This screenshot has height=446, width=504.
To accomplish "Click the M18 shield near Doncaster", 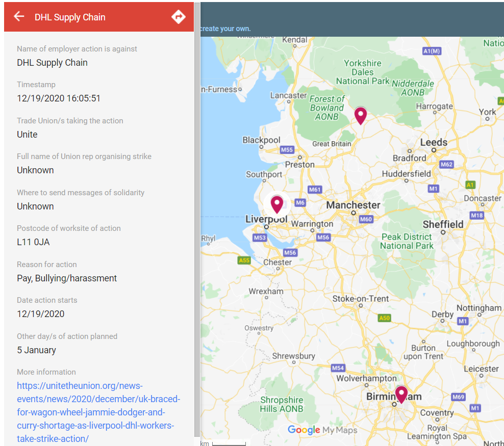I will point(476,215).
